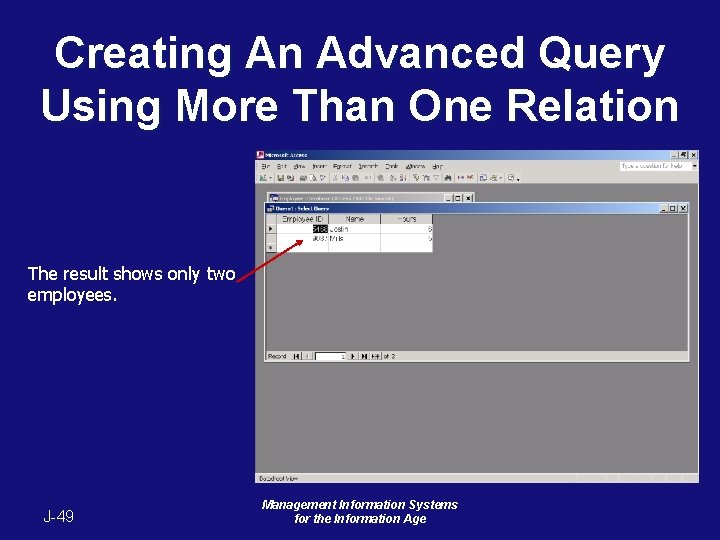Image resolution: width=720 pixels, height=540 pixels.
Task: Click the Name cell in second row
Action: pos(354,238)
